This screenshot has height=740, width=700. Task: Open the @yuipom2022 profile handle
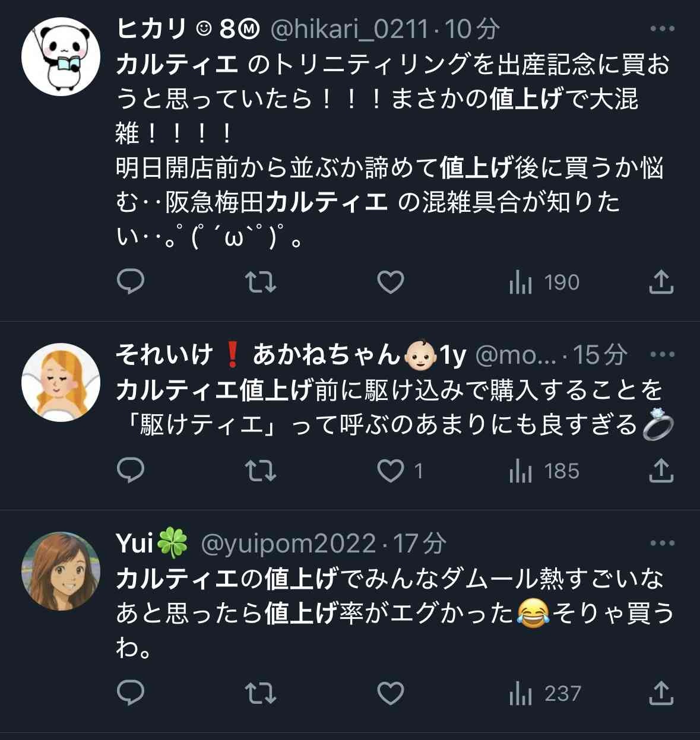289,544
